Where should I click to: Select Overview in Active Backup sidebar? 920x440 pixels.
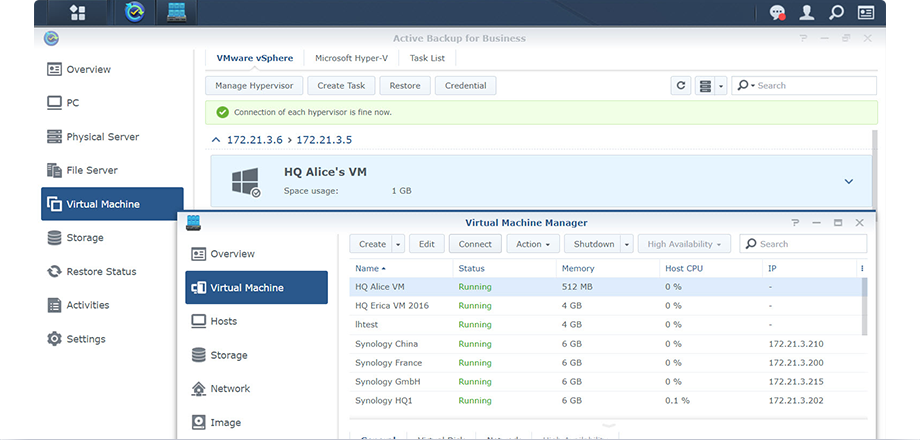(x=112, y=69)
